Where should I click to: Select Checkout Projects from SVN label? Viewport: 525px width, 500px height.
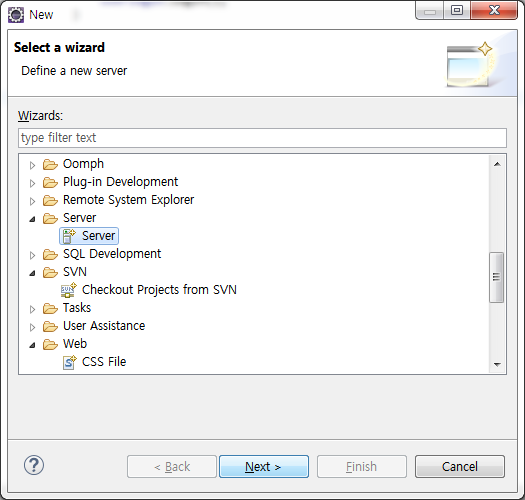(x=159, y=290)
